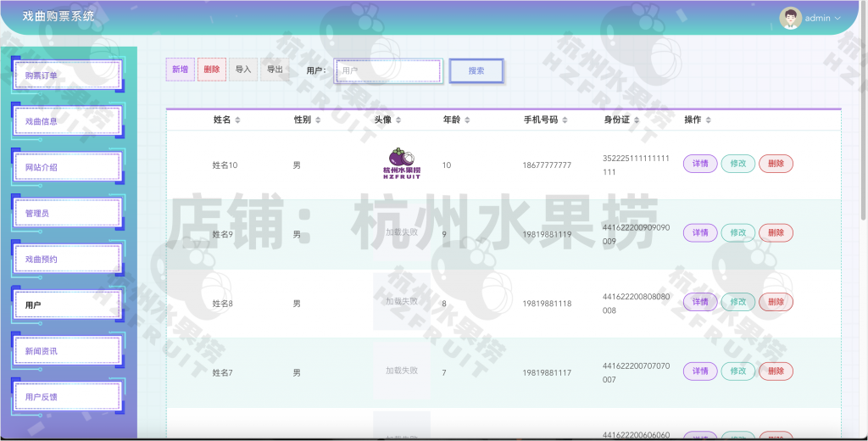Viewport: 868px width, 441px height.
Task: Open 新闻资讯 in the sidebar
Action: point(67,351)
